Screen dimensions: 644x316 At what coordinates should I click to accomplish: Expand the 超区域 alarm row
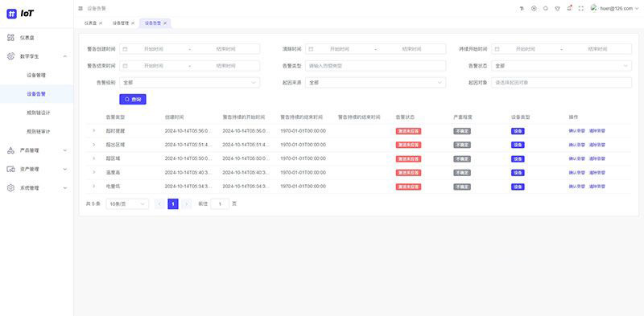point(93,158)
